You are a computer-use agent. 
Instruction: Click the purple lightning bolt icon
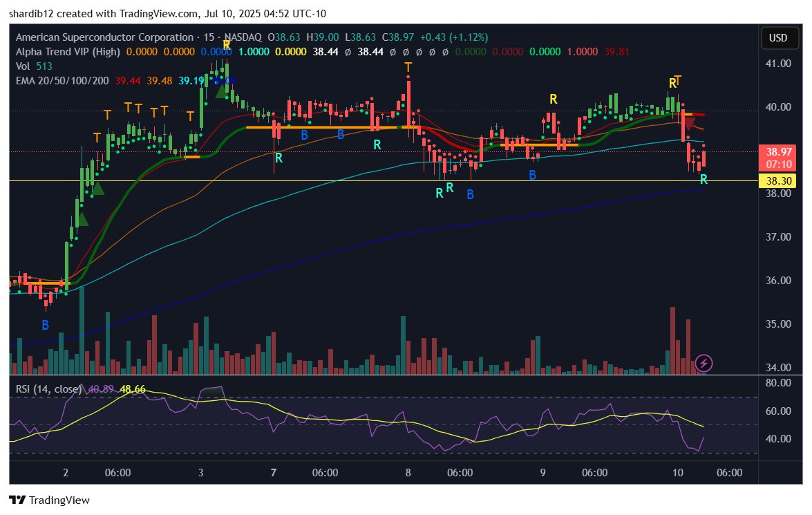704,363
